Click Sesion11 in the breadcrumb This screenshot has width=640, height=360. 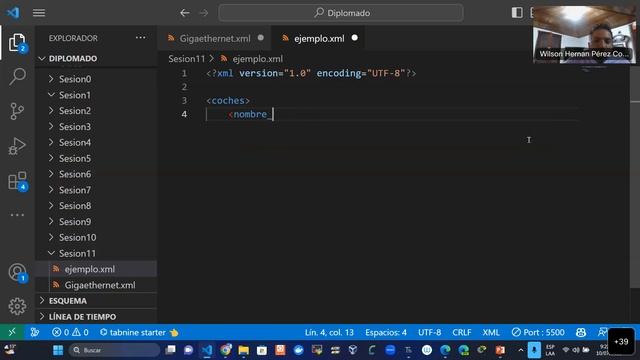coord(187,59)
